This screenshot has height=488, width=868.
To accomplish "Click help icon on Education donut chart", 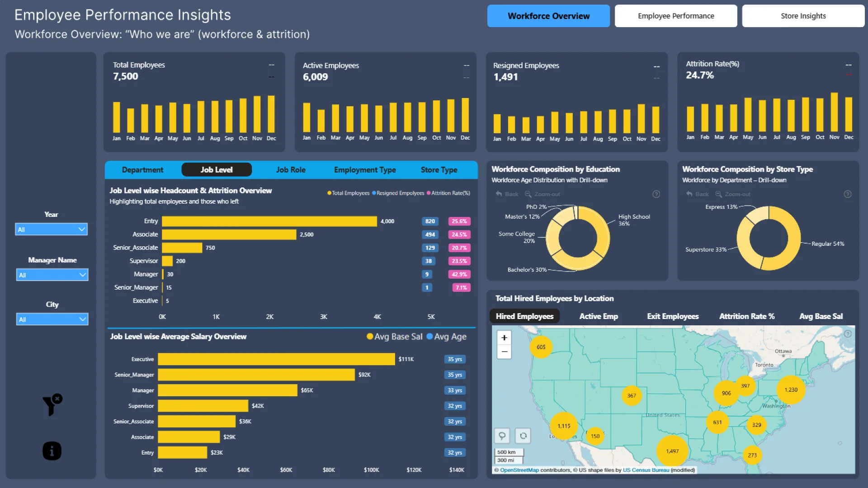I will [x=656, y=194].
